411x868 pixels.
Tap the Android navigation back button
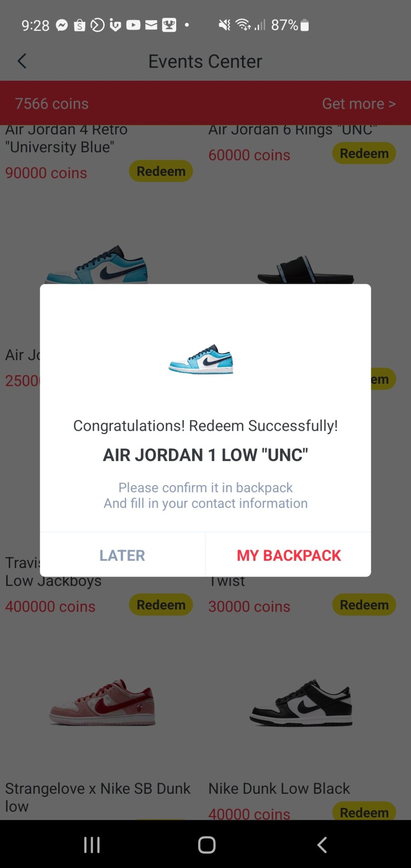tap(322, 845)
